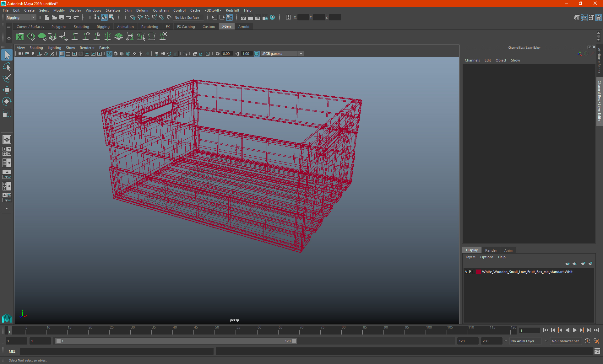Open shelf tab list menu button
Image resolution: width=603 pixels, height=364 pixels.
click(9, 27)
